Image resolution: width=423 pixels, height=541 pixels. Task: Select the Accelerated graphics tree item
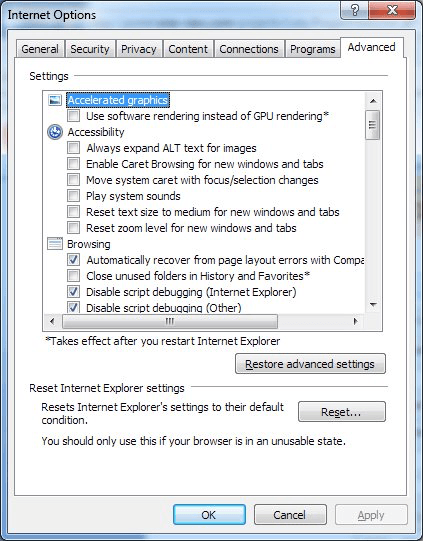point(118,100)
